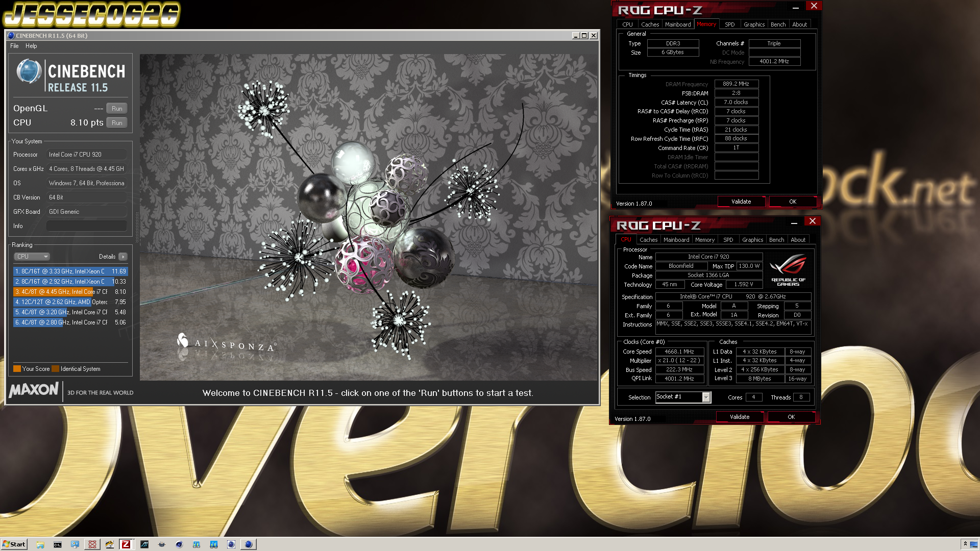
Task: Open the first blue-bars taskbar icon
Action: (197, 544)
